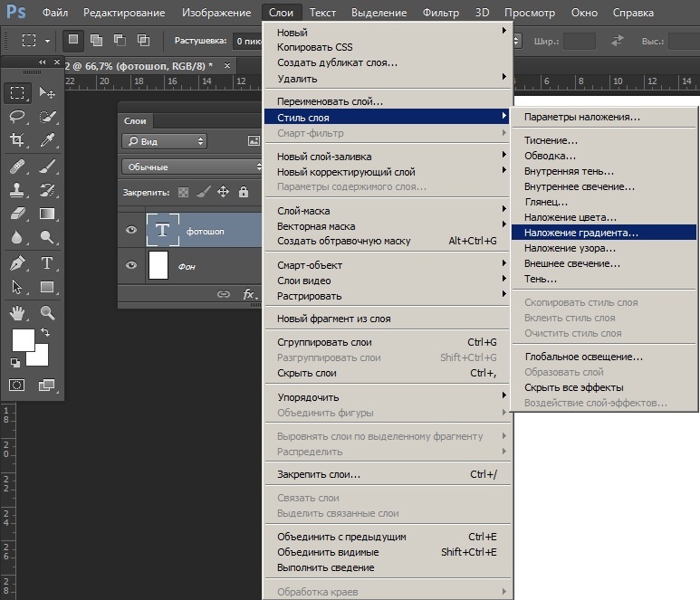Hide the фотошоп text layer
The image size is (700, 600).
click(x=132, y=231)
